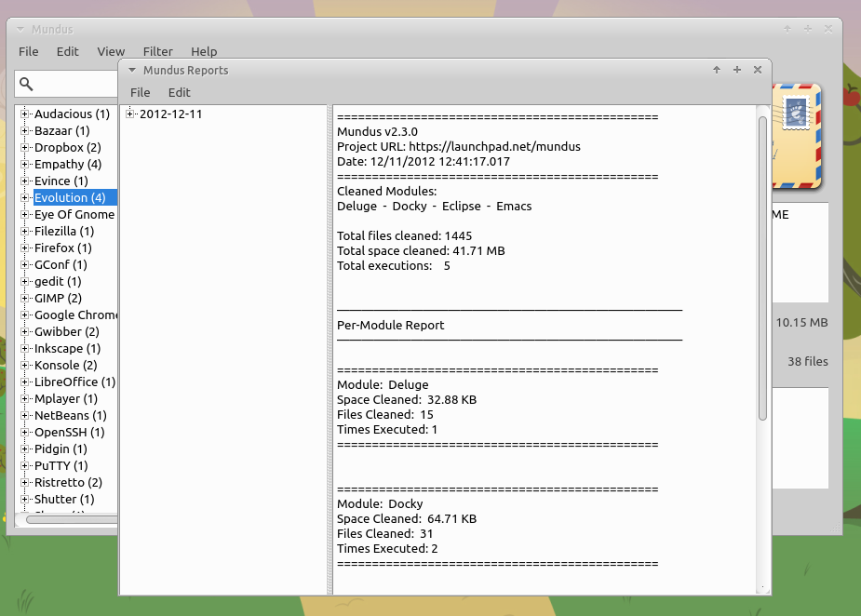Select Empathy (4) in the module list
This screenshot has width=861, height=616.
68,164
